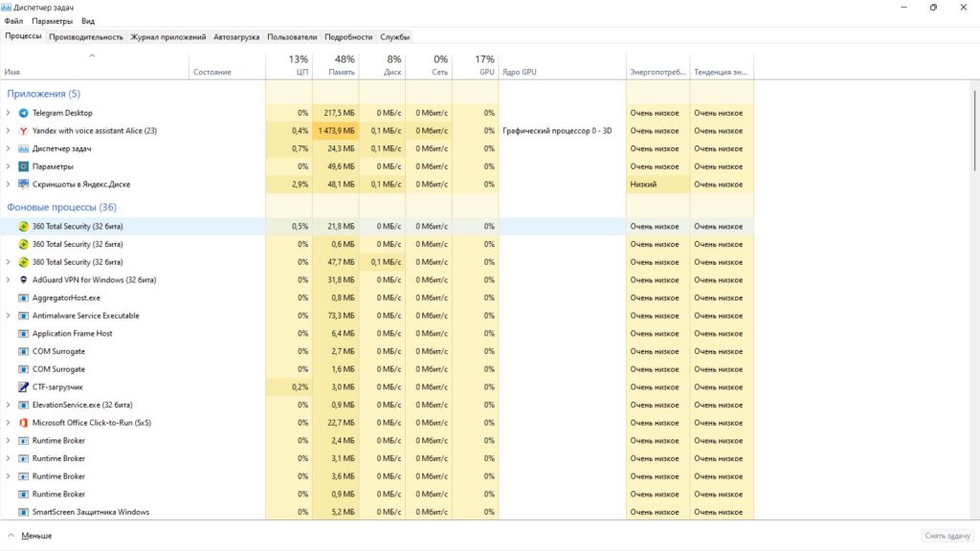Select the Приложения (5) group heading

44,94
